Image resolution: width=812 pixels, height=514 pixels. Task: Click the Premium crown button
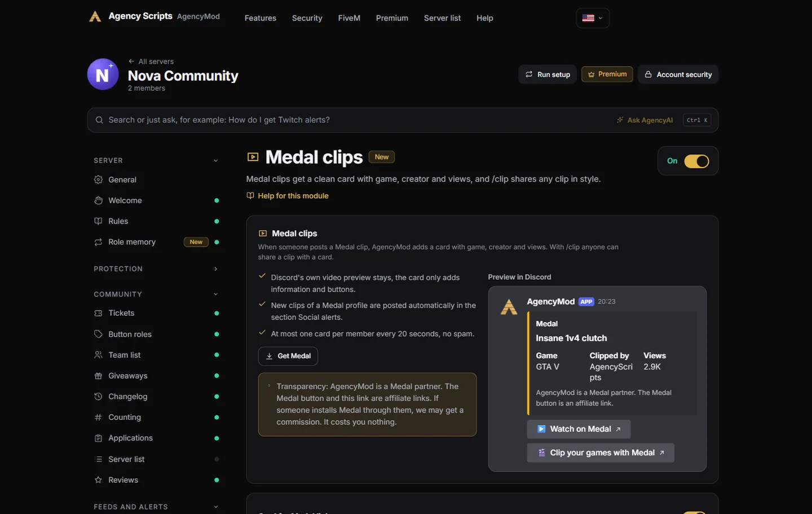607,74
